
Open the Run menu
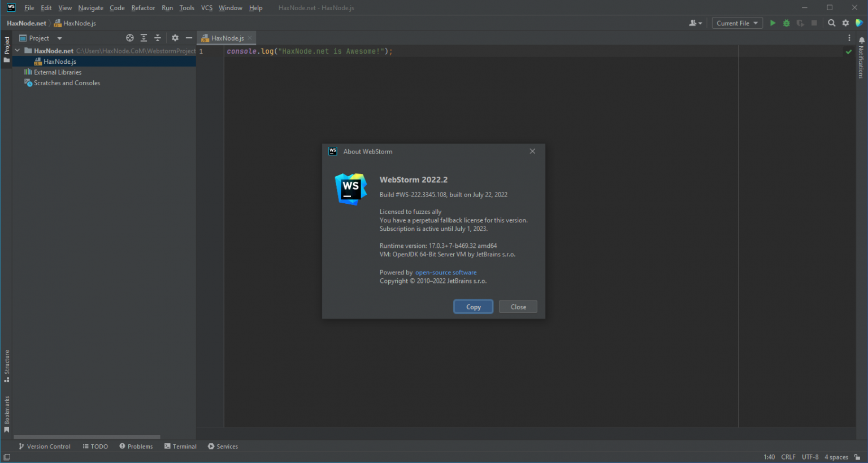[x=167, y=8]
